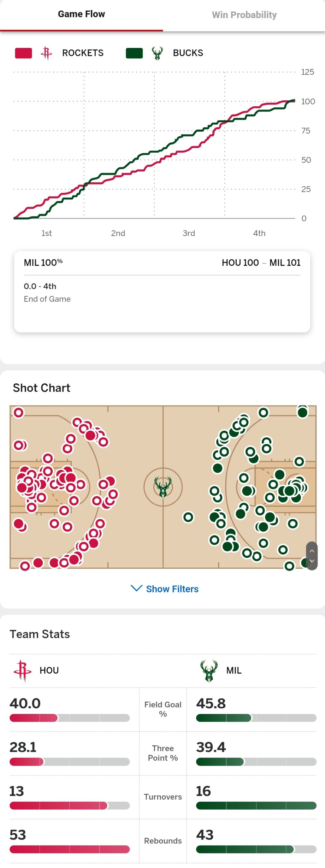
Task: Click the MIL team label in Team Stats
Action: coord(234,670)
